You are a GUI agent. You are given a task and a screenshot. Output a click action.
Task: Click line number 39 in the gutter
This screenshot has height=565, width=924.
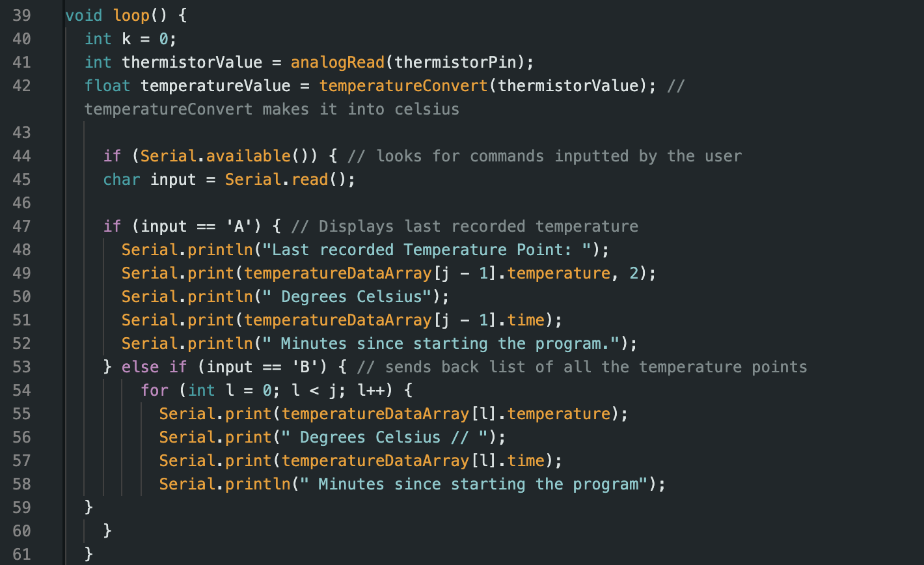point(21,16)
